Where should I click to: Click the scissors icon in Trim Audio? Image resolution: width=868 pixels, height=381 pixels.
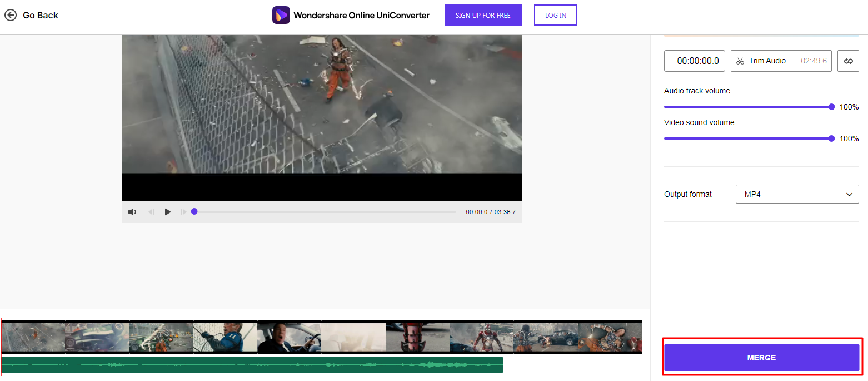tap(740, 61)
